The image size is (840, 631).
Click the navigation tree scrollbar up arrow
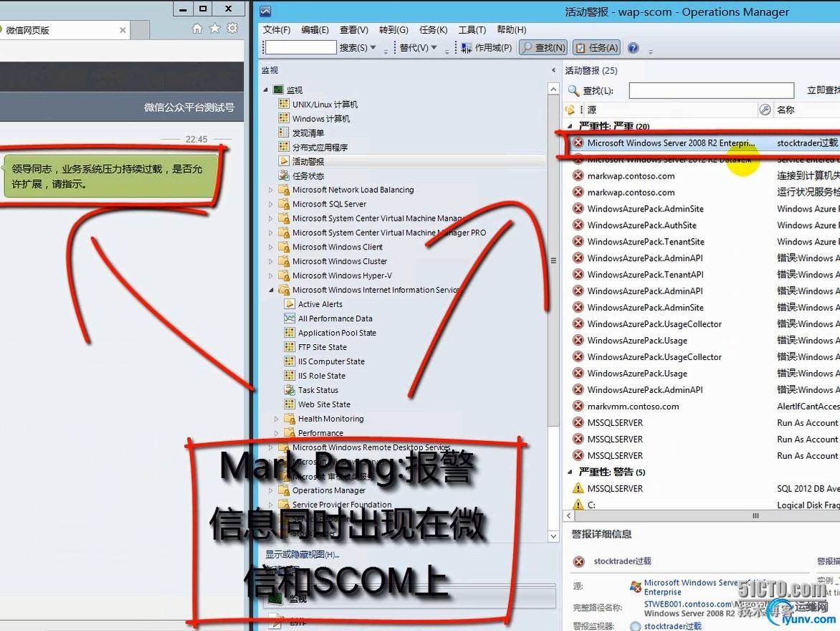(x=553, y=89)
